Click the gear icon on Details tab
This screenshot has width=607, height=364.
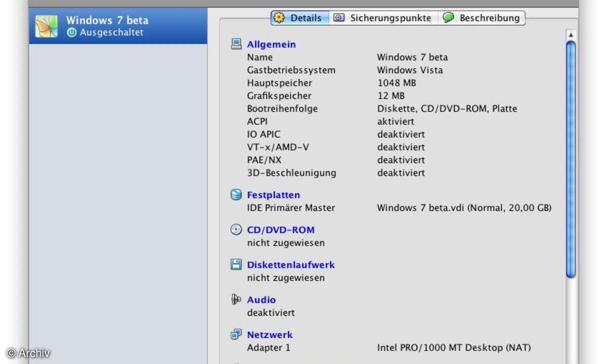pos(279,18)
